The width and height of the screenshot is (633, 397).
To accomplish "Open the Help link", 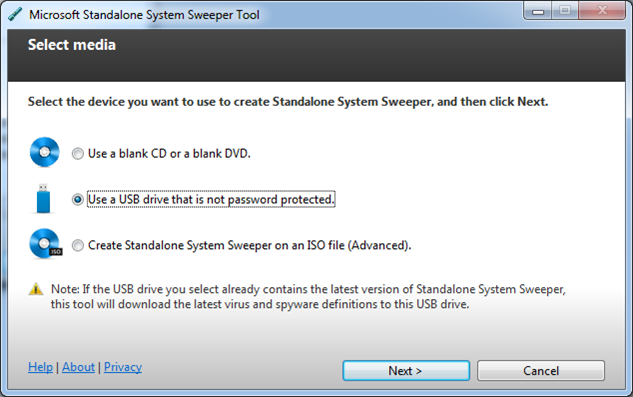I will (40, 367).
